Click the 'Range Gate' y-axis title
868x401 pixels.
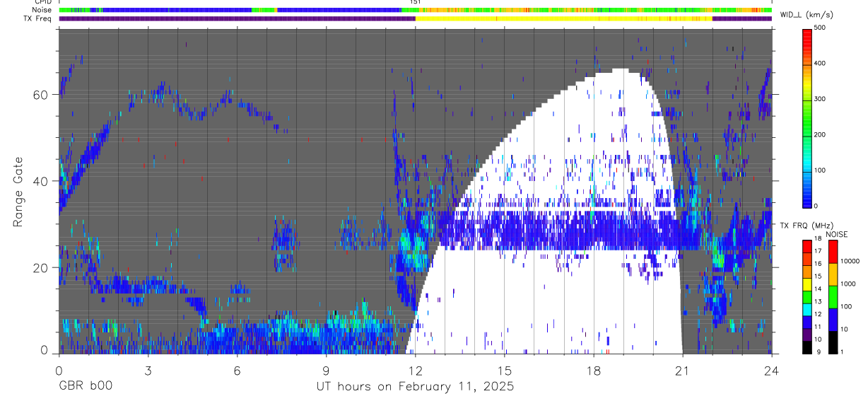(18, 192)
